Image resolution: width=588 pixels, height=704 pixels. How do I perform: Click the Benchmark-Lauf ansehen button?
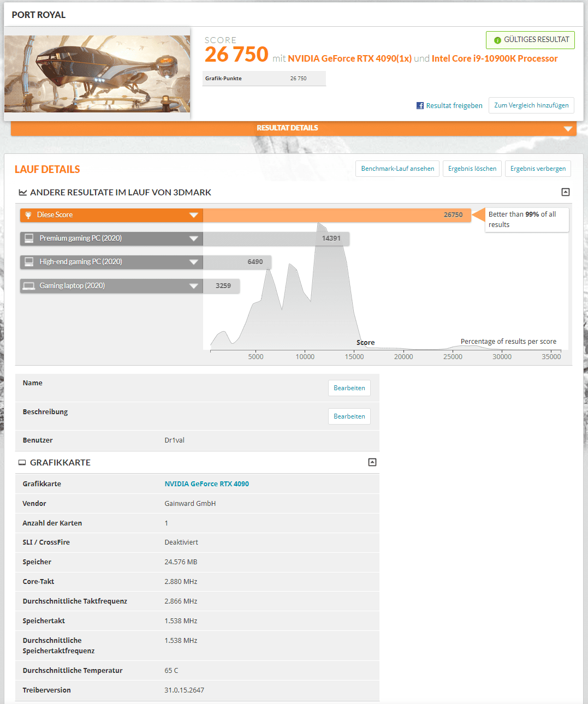(397, 169)
